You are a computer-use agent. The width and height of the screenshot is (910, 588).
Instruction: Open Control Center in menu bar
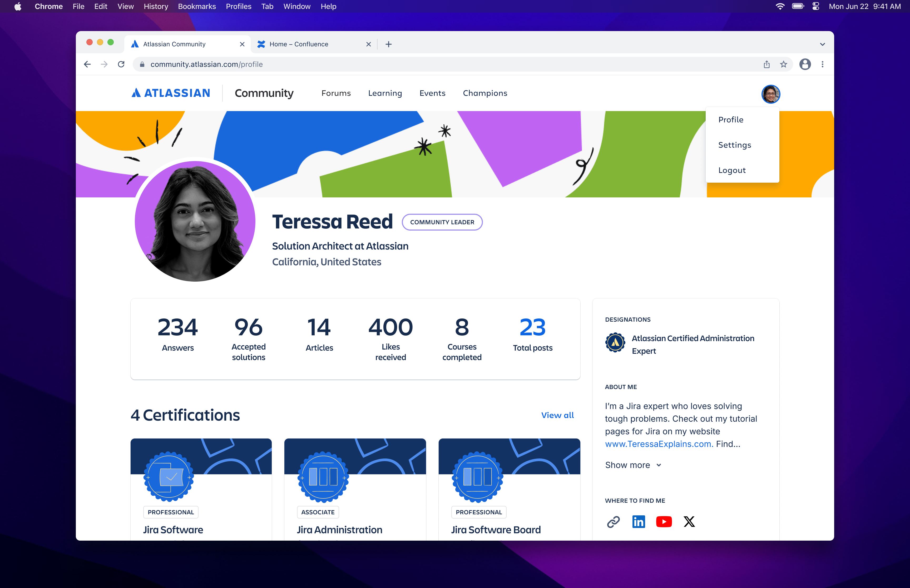tap(816, 7)
